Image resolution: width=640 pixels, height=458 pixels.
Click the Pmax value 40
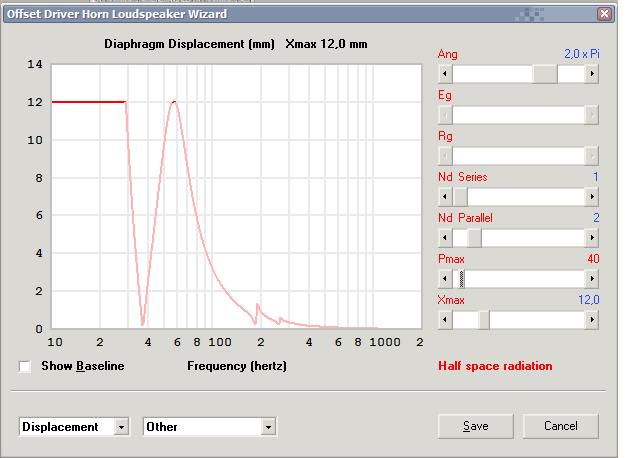593,259
